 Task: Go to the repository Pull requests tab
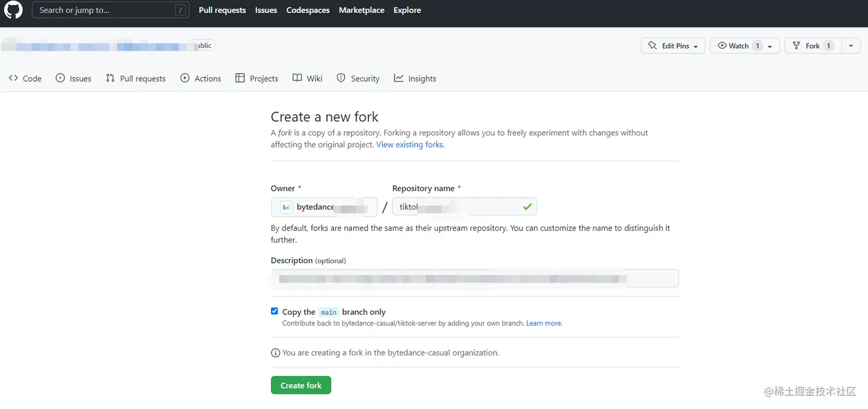click(136, 79)
